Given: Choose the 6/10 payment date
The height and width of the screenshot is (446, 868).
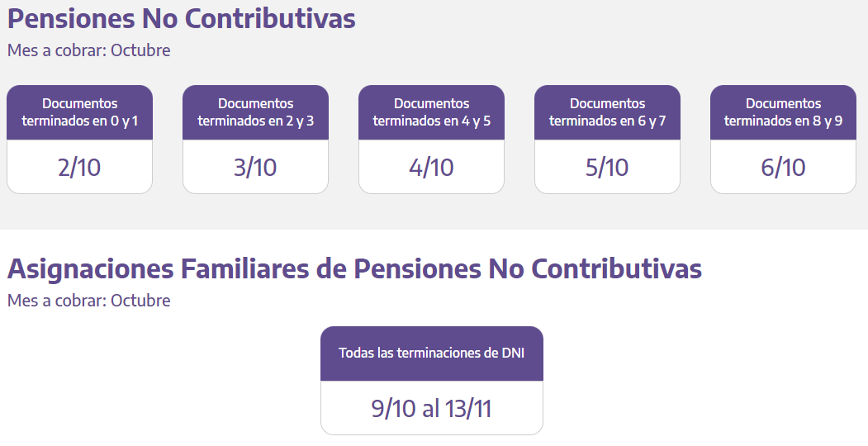Looking at the screenshot, I should [783, 167].
